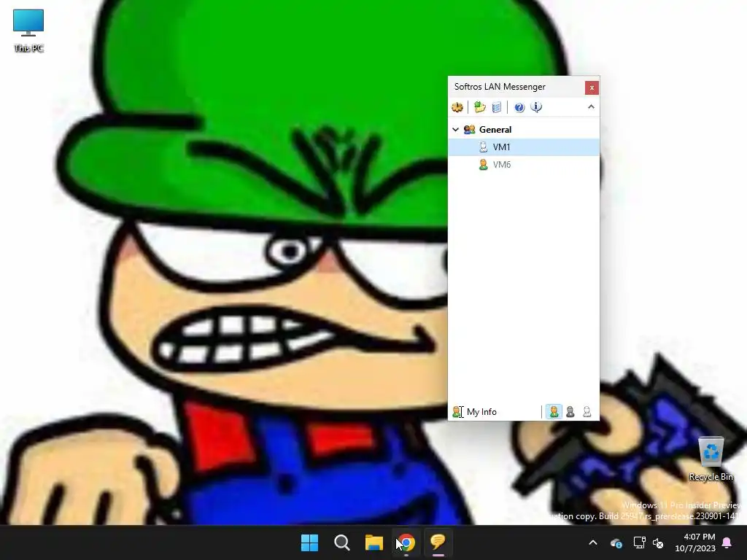Open taskbar Search
747x560 pixels.
click(342, 542)
